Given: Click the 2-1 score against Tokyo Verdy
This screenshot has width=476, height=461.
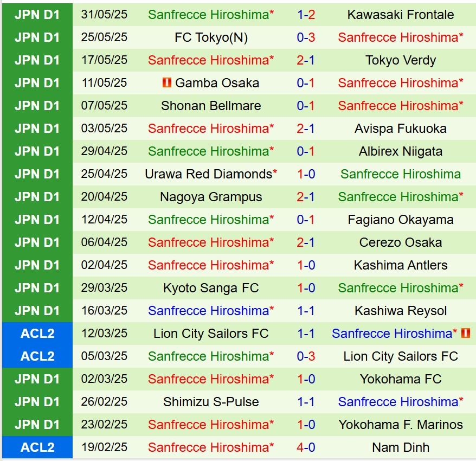Looking at the screenshot, I should tap(306, 60).
